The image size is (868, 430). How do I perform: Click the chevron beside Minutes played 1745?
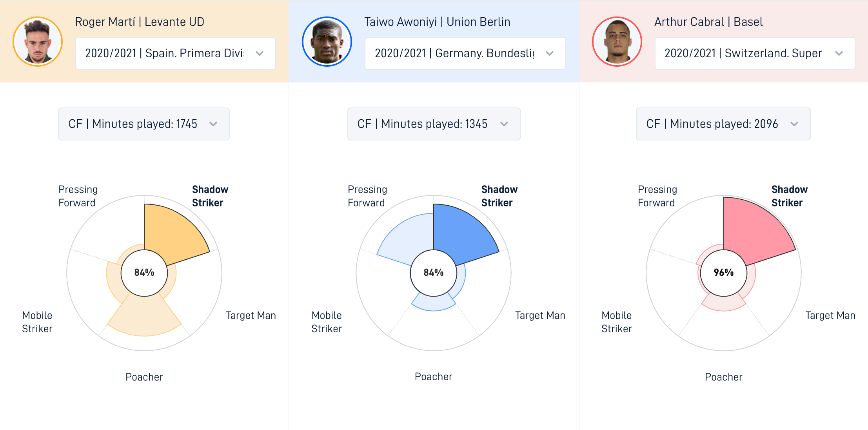coord(213,124)
